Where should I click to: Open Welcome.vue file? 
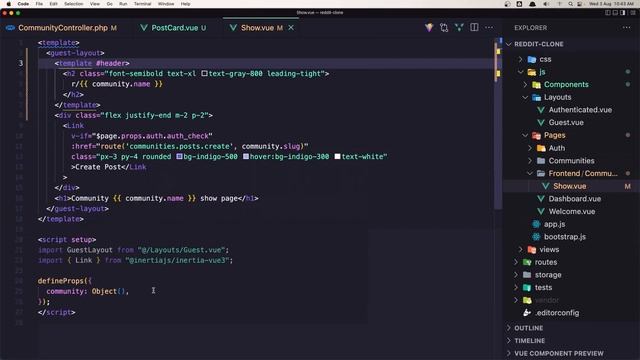point(571,211)
